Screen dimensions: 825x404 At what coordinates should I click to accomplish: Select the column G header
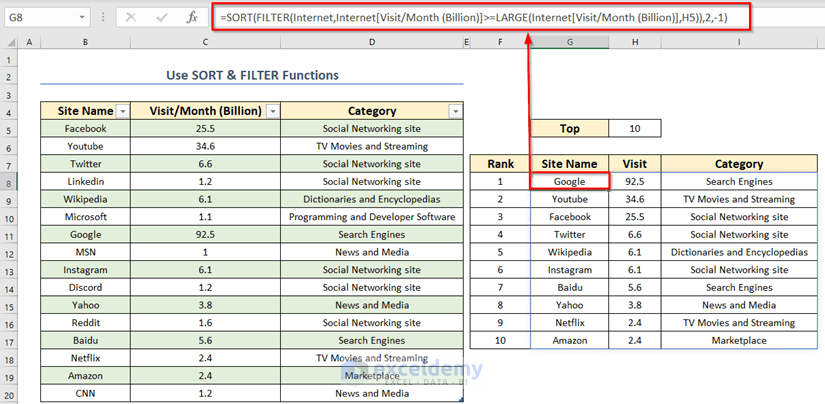(569, 42)
